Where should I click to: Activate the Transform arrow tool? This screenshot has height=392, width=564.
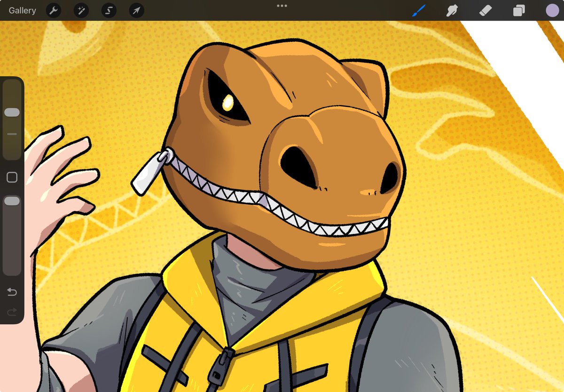(136, 10)
